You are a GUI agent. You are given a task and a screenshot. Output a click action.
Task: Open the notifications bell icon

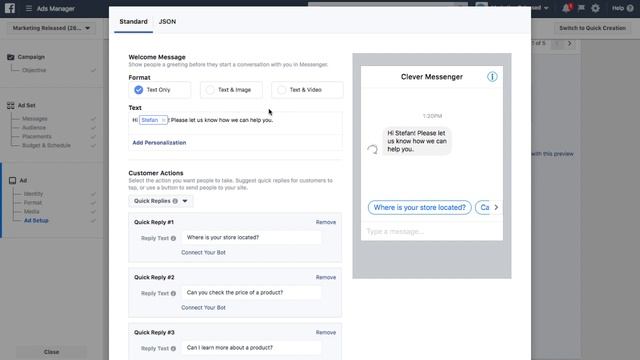click(566, 8)
